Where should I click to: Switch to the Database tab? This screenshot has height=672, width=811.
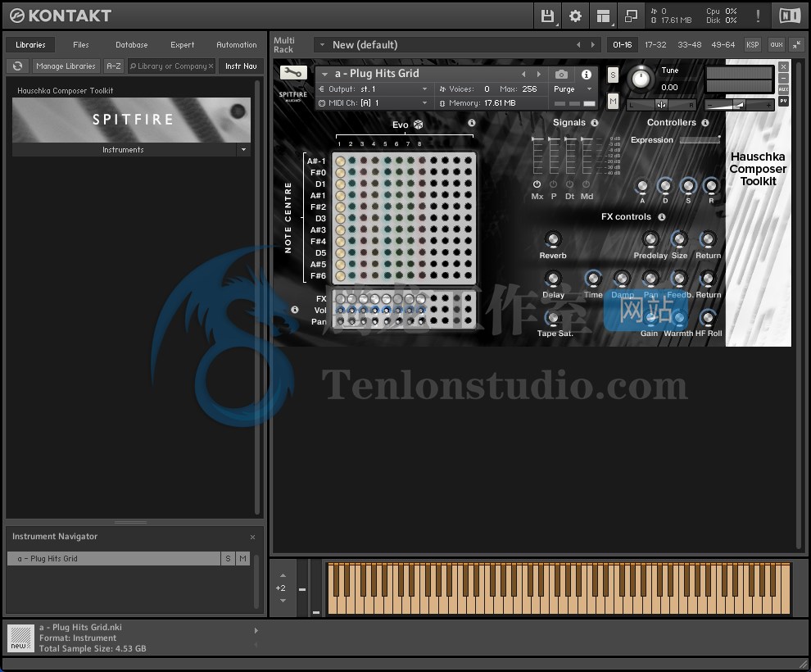point(131,45)
